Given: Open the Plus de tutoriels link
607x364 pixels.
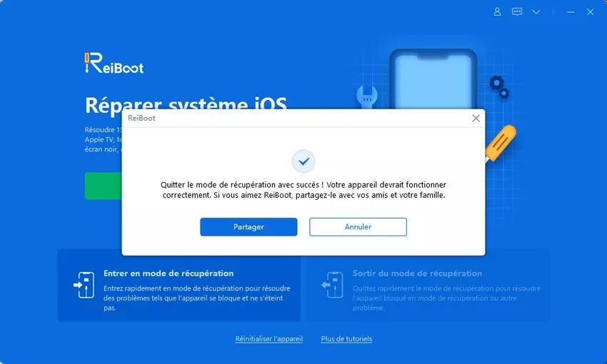Looking at the screenshot, I should point(346,339).
